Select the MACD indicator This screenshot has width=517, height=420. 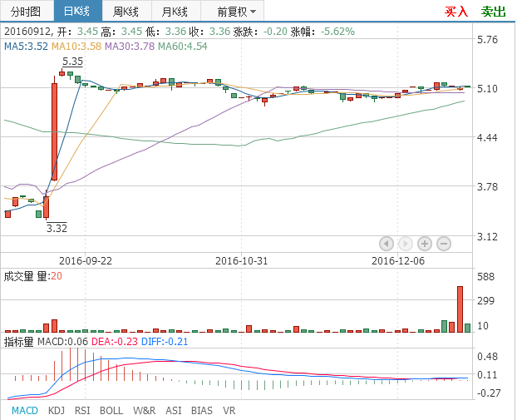click(x=24, y=410)
